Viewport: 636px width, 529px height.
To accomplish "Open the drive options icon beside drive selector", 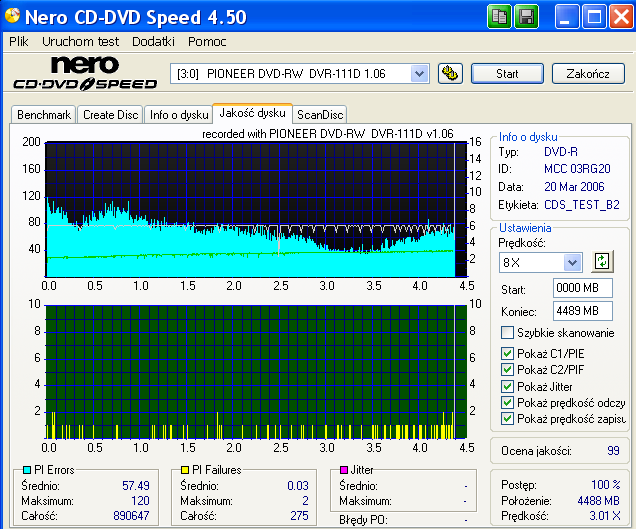I will (x=450, y=74).
